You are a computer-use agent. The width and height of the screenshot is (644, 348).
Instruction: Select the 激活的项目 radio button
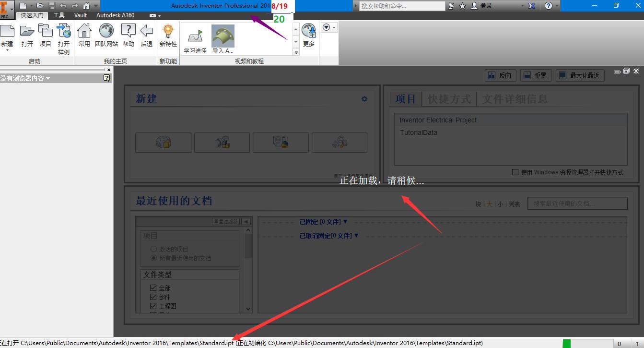153,249
